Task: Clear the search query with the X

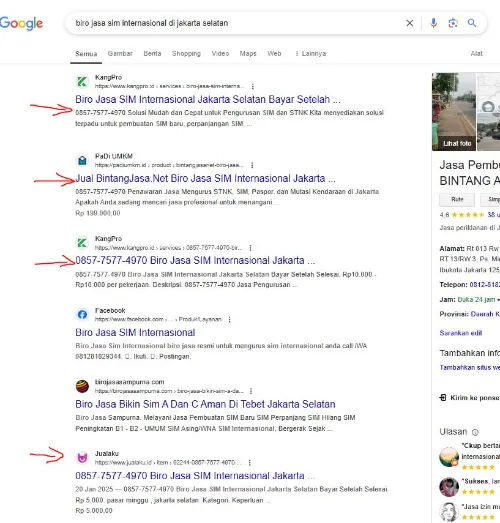Action: pos(410,23)
